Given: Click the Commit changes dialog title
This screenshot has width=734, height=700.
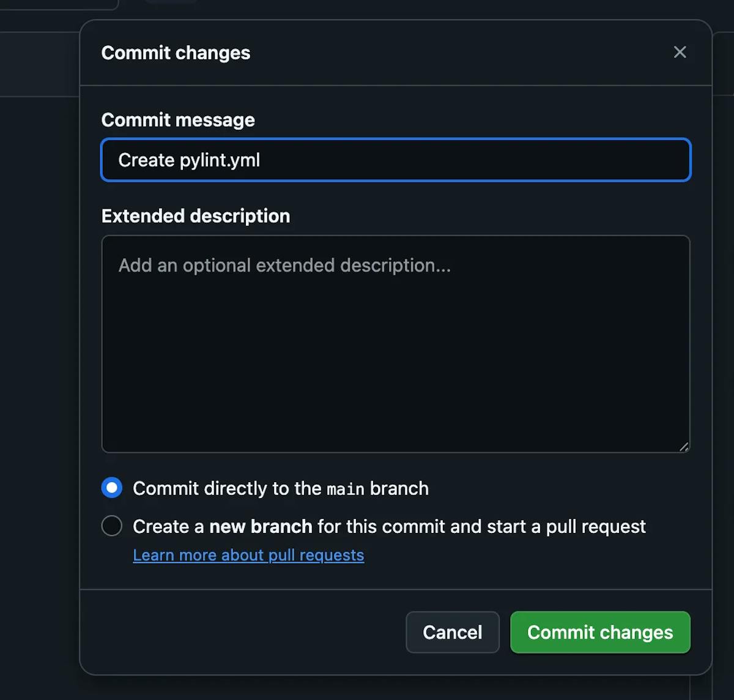Looking at the screenshot, I should 176,53.
